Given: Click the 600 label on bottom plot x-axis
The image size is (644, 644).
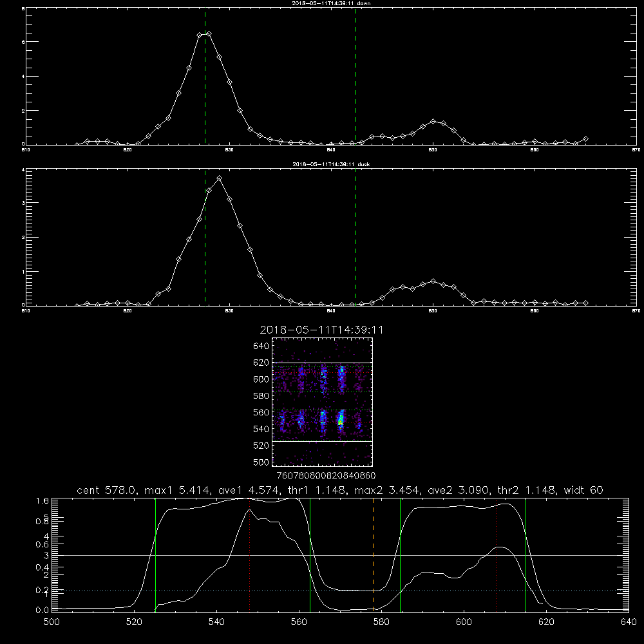Looking at the screenshot, I should pyautogui.click(x=464, y=622).
